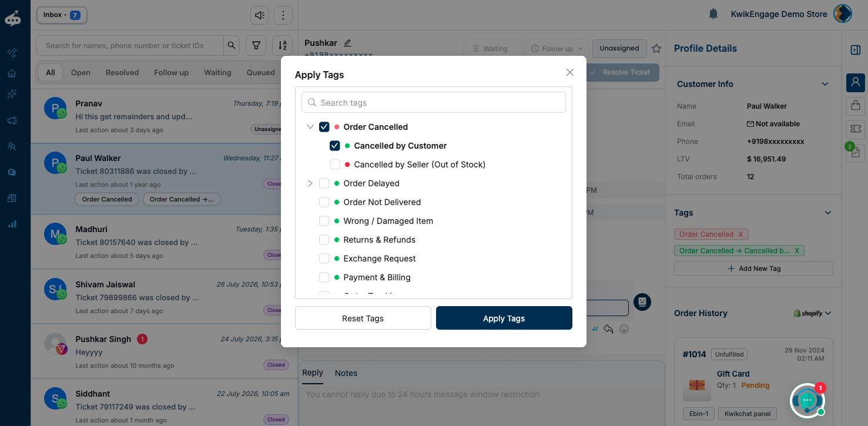Expand the Order Delayed tag group
Screen dimensions: 868x426
(x=310, y=183)
